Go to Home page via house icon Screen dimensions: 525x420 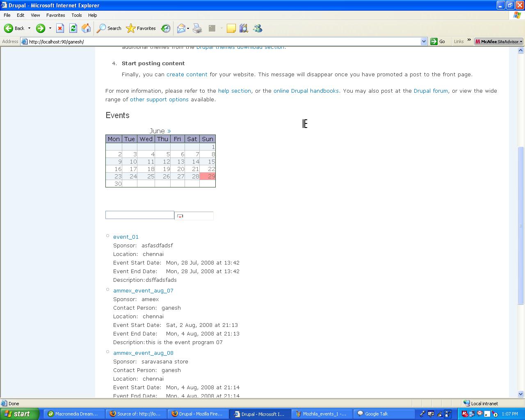tap(86, 28)
